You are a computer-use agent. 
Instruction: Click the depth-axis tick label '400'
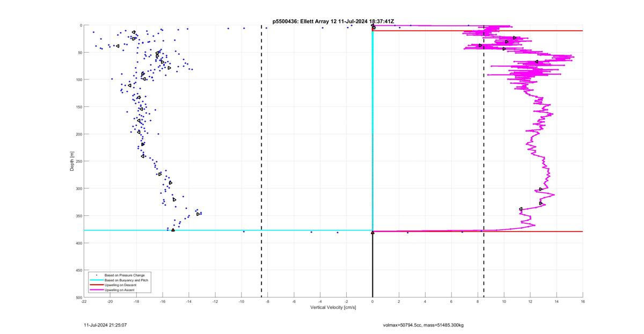(x=78, y=243)
